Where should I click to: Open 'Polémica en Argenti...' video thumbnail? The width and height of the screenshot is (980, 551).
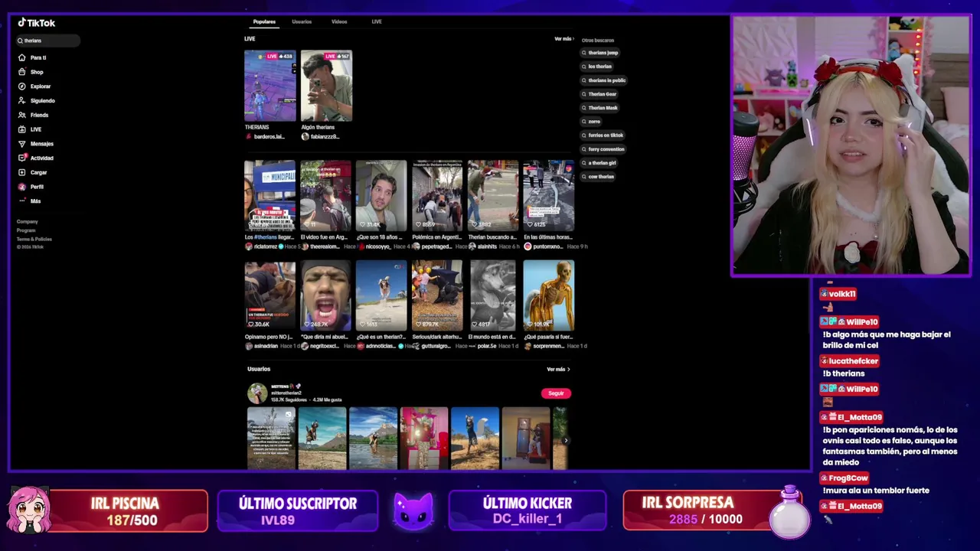click(437, 195)
